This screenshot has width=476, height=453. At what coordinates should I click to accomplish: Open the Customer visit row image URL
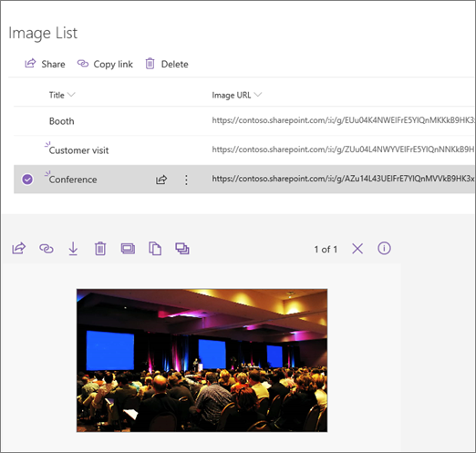343,149
